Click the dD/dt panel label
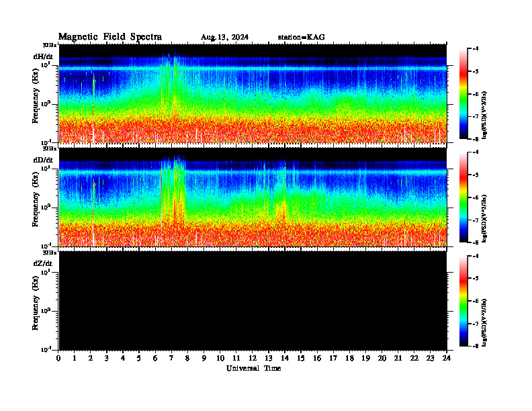Viewport: 532px width, 411px height. point(43,160)
